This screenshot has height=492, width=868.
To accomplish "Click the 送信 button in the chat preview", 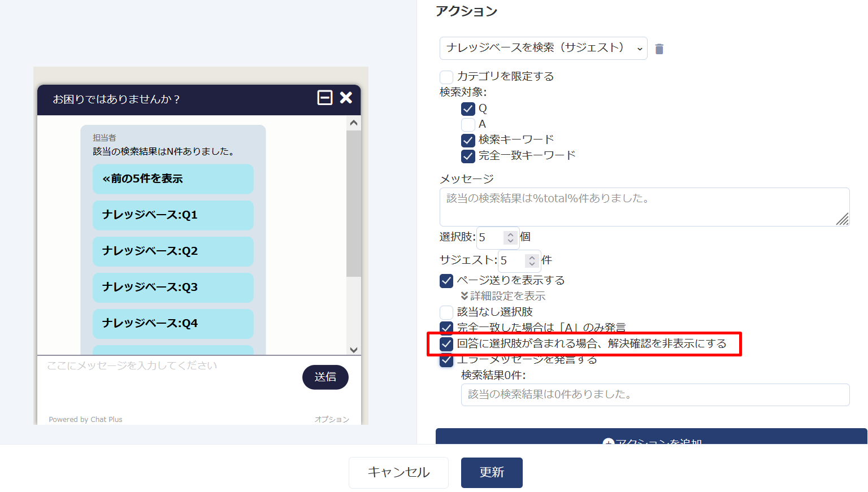I will [x=325, y=377].
